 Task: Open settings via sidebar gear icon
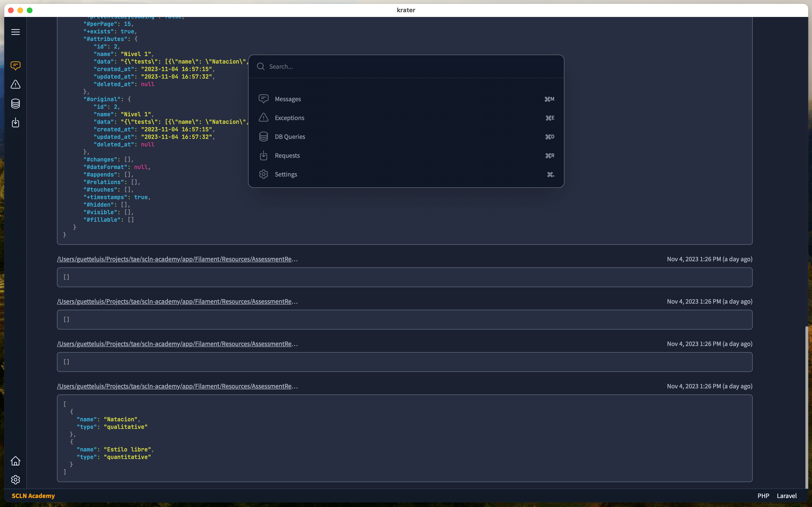pos(16,479)
